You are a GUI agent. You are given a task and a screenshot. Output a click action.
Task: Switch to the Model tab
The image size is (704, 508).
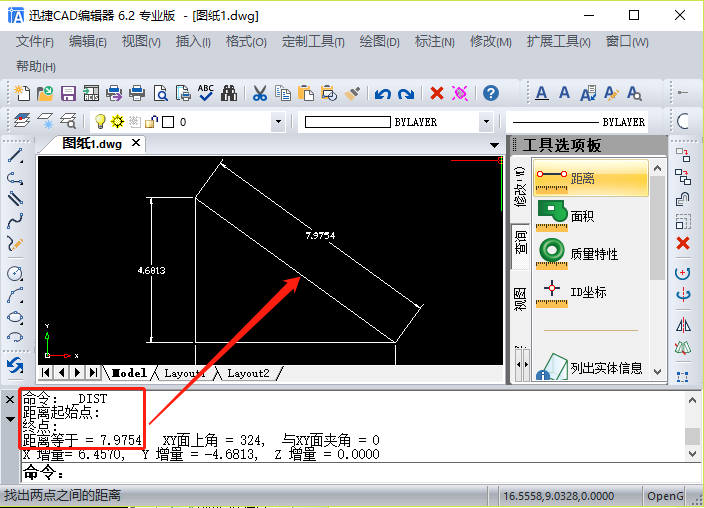point(129,373)
